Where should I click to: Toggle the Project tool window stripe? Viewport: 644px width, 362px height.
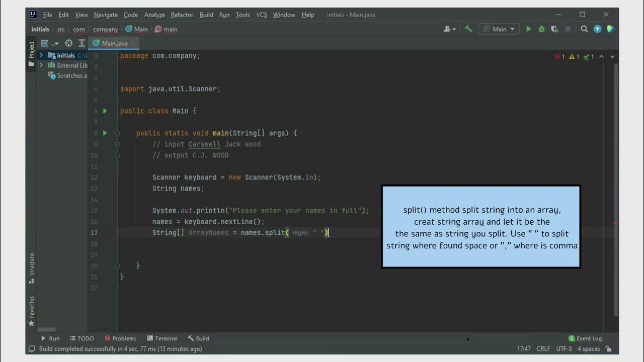click(31, 49)
